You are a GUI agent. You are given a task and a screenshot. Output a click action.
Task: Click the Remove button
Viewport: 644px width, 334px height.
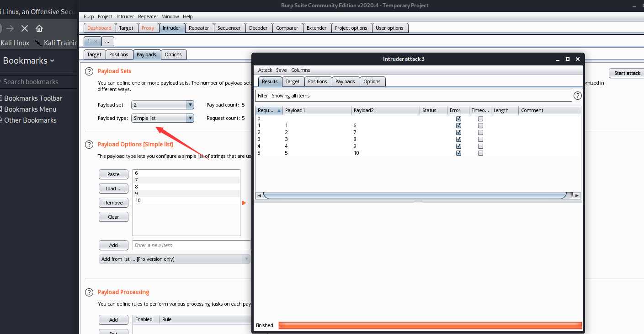coord(113,203)
